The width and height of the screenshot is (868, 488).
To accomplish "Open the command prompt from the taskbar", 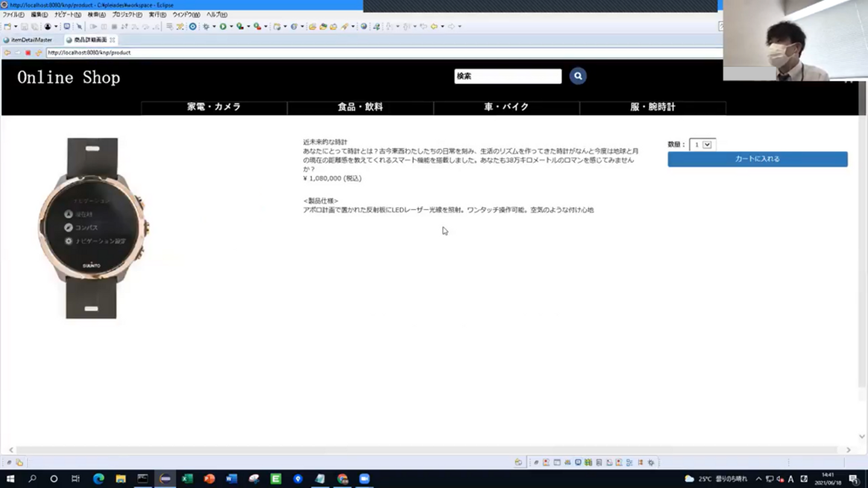I will pyautogui.click(x=143, y=479).
